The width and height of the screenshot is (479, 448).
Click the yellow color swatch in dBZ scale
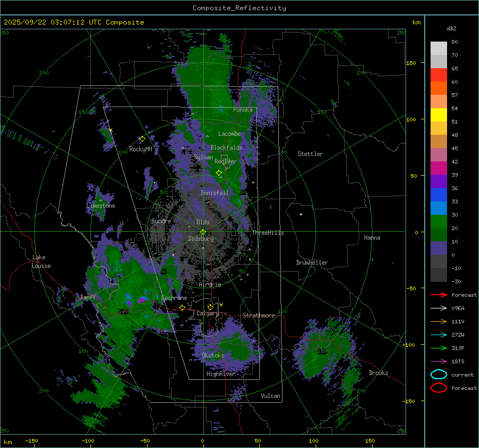tap(439, 115)
